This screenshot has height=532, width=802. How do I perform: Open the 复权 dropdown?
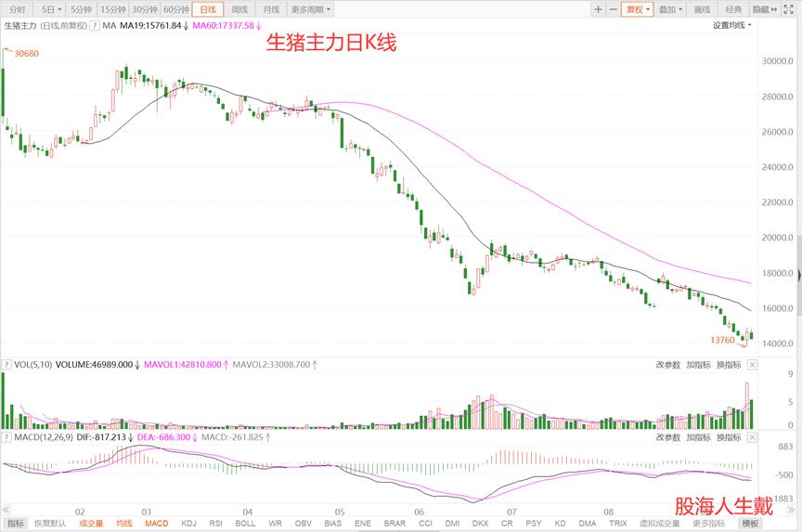coord(637,9)
